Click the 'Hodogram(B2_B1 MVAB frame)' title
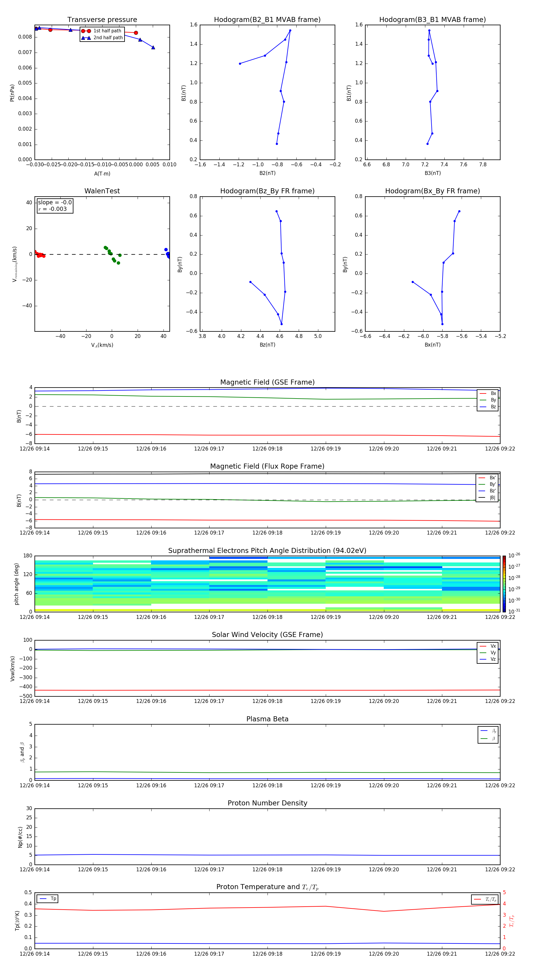 point(267,20)
